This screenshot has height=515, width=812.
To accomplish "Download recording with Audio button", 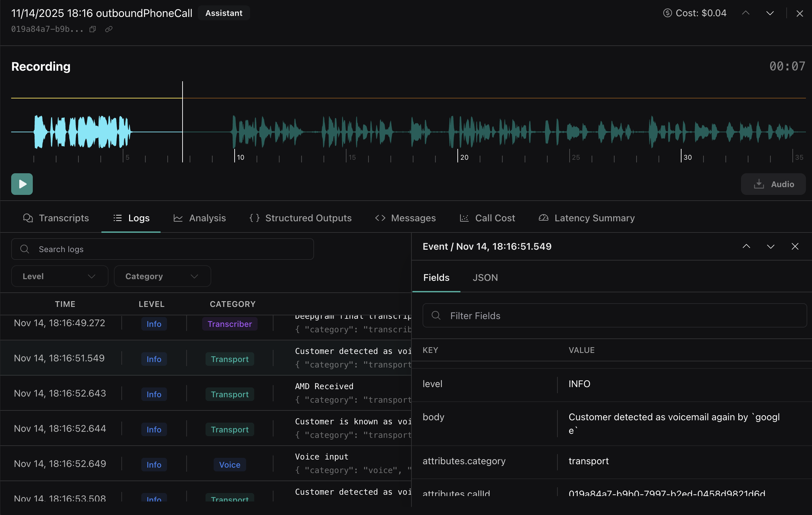I will [773, 184].
